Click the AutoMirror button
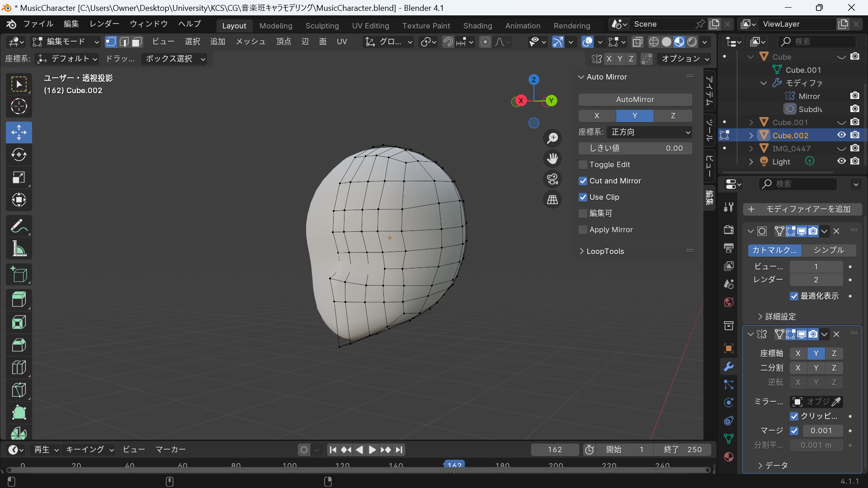 pos(635,99)
